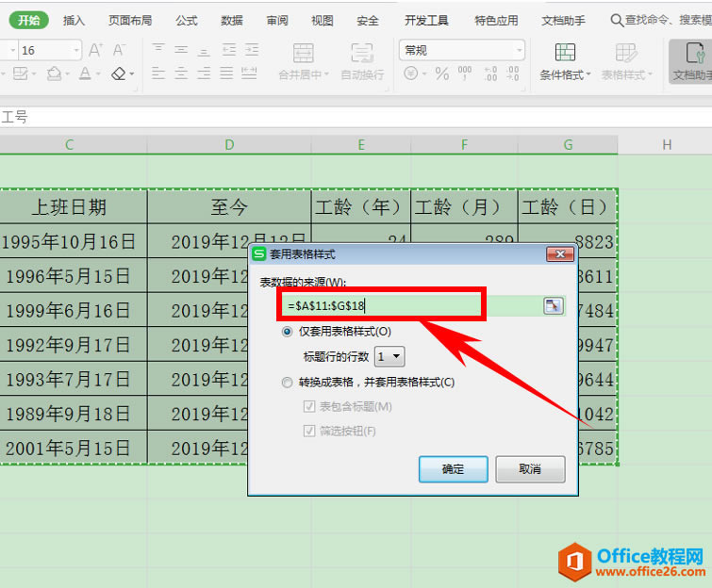This screenshot has width=712, height=588.
Task: Click the 上班日期 header cell
Action: (74, 207)
